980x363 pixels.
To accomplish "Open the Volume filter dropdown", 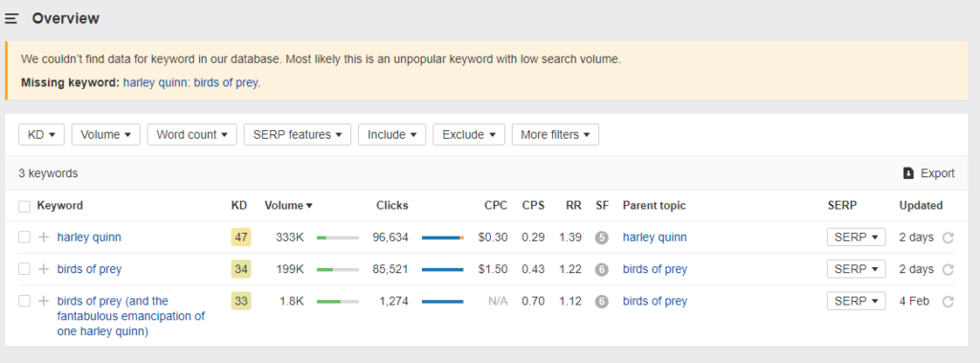I will pyautogui.click(x=105, y=134).
